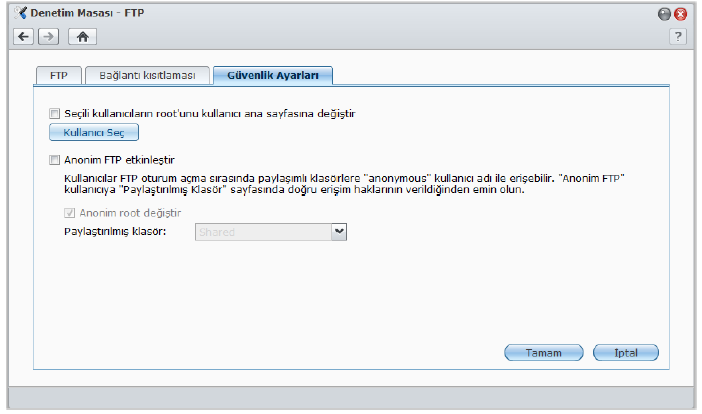Image resolution: width=702 pixels, height=414 pixels.
Task: Toggle 'Anonim FTP etkinleştir' checkbox
Action: [55, 159]
